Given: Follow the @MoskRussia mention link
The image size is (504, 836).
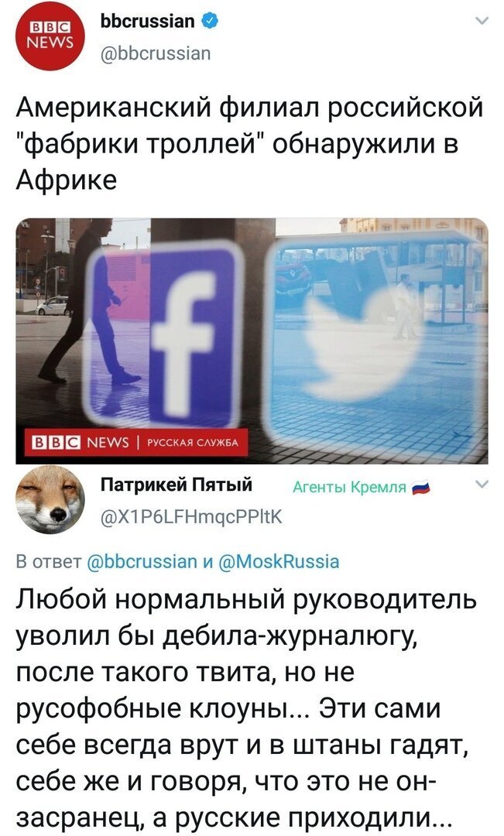Looking at the screenshot, I should [x=279, y=561].
